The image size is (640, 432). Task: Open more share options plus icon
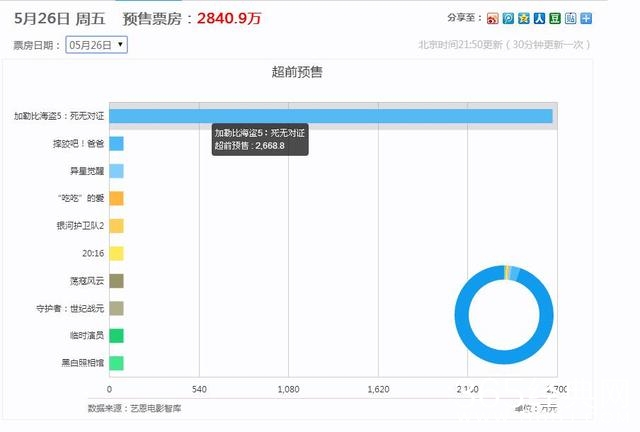586,18
